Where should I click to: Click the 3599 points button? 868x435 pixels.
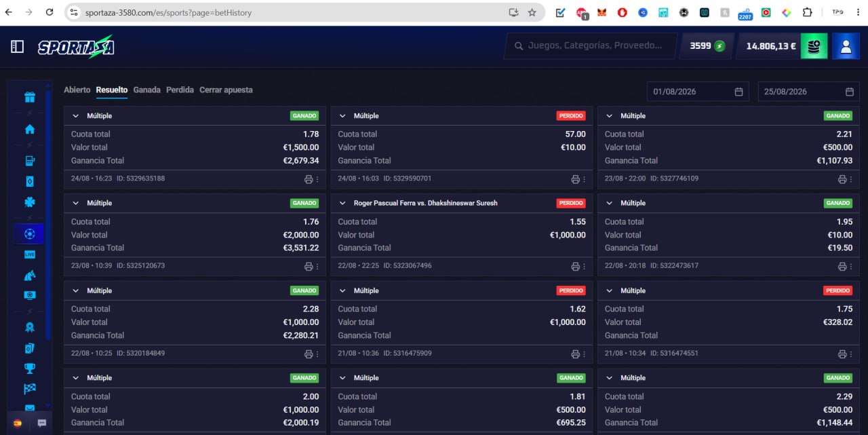click(x=707, y=46)
